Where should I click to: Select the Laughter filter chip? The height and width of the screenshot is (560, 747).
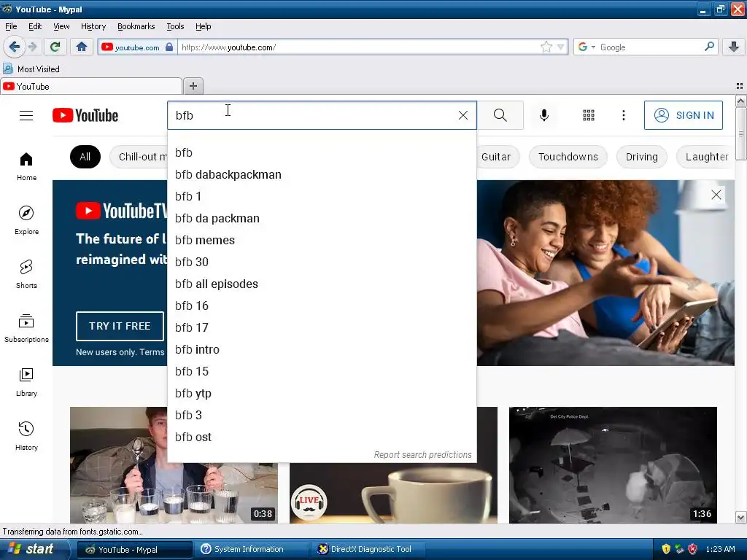[706, 157]
